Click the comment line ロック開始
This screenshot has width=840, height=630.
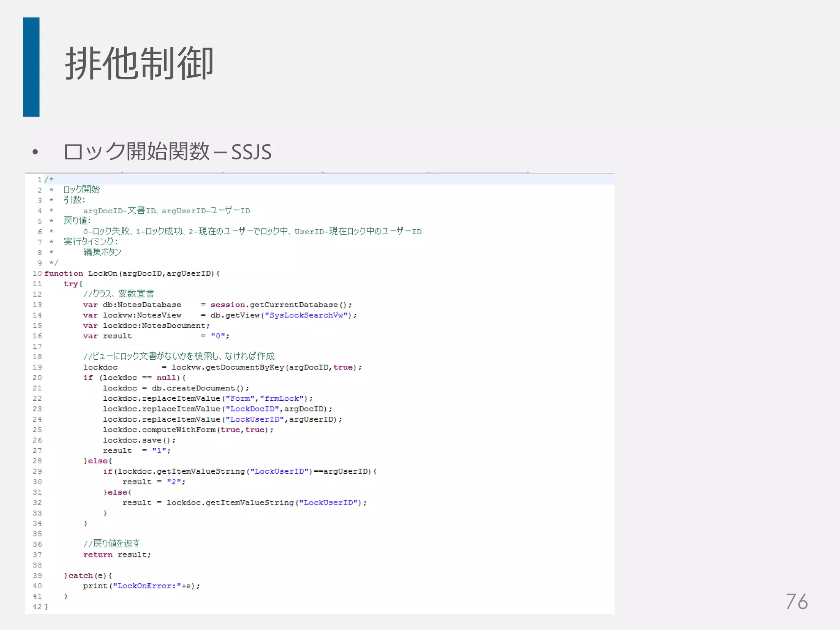tap(81, 189)
